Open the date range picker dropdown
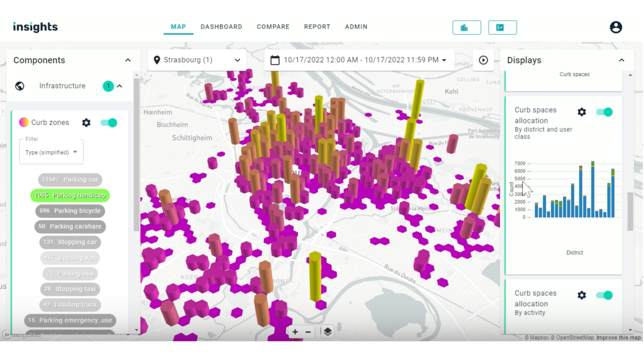 359,60
